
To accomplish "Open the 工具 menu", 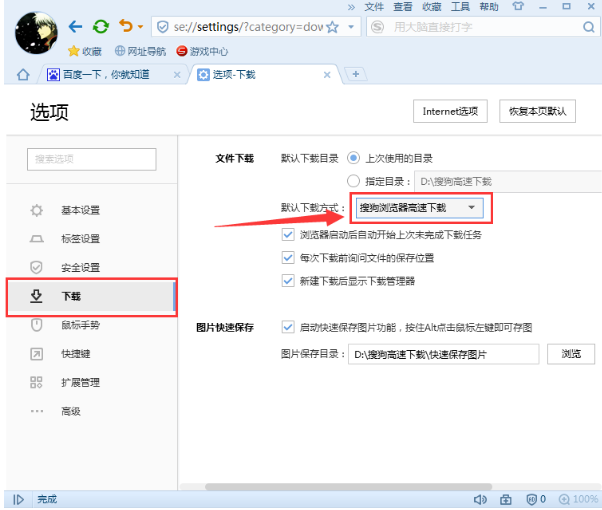I will (460, 7).
